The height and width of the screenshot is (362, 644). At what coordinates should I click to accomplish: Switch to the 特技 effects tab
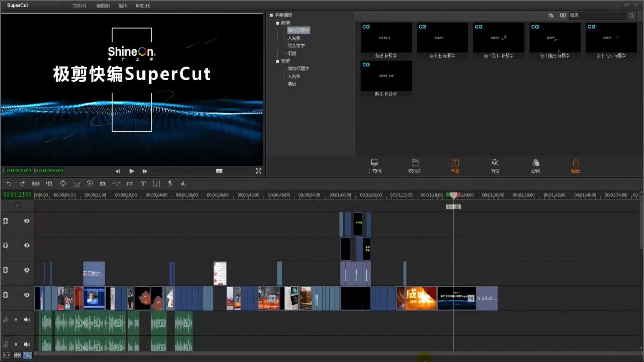(x=495, y=165)
